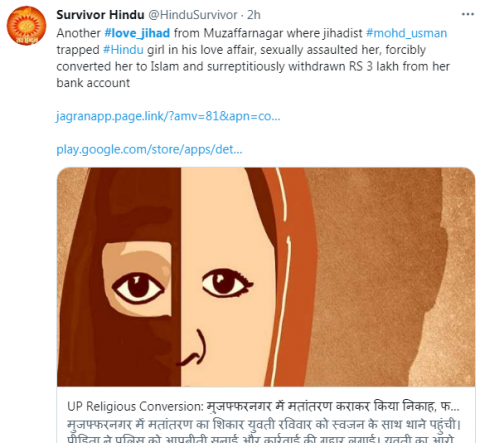The image size is (480, 443).
Task: Click the tweet body text
Action: pyautogui.click(x=253, y=58)
